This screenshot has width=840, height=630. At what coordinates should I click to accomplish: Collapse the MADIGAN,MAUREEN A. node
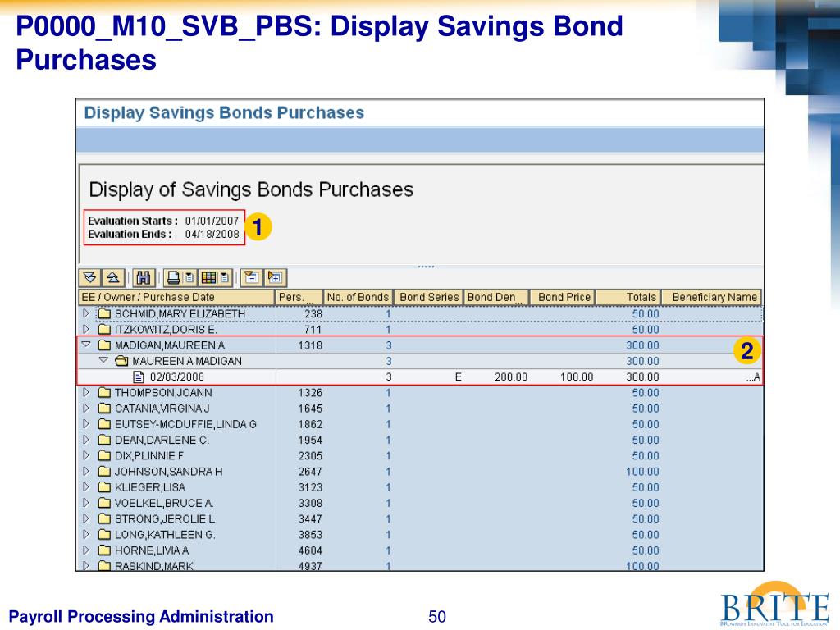click(x=85, y=345)
